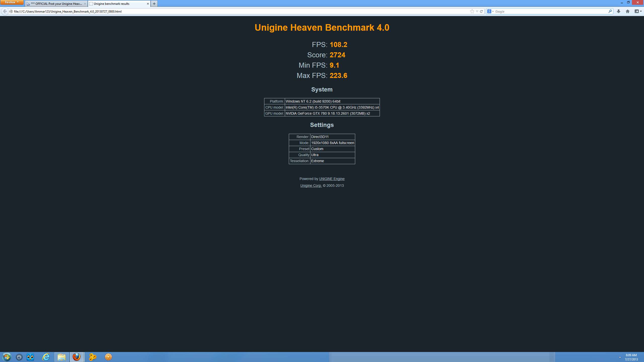Open a new tab with the plus button
Image resolution: width=644 pixels, height=362 pixels.
154,4
